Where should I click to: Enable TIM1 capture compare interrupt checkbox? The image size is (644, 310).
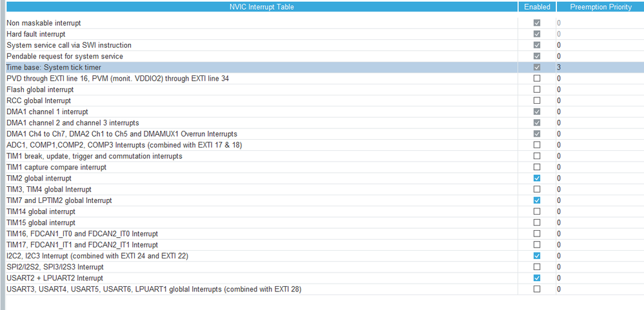537,167
